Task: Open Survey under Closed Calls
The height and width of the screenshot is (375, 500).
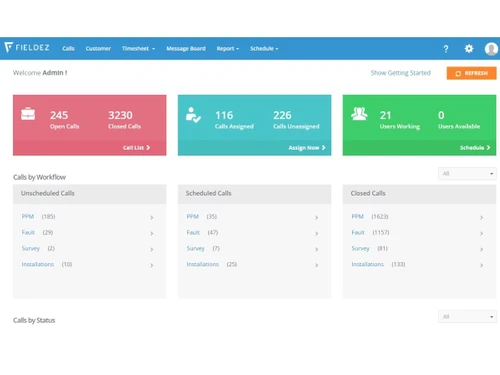Action: pos(361,249)
